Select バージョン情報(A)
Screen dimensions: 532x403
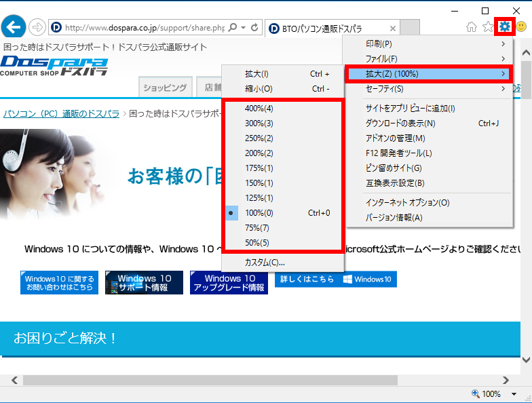click(429, 217)
